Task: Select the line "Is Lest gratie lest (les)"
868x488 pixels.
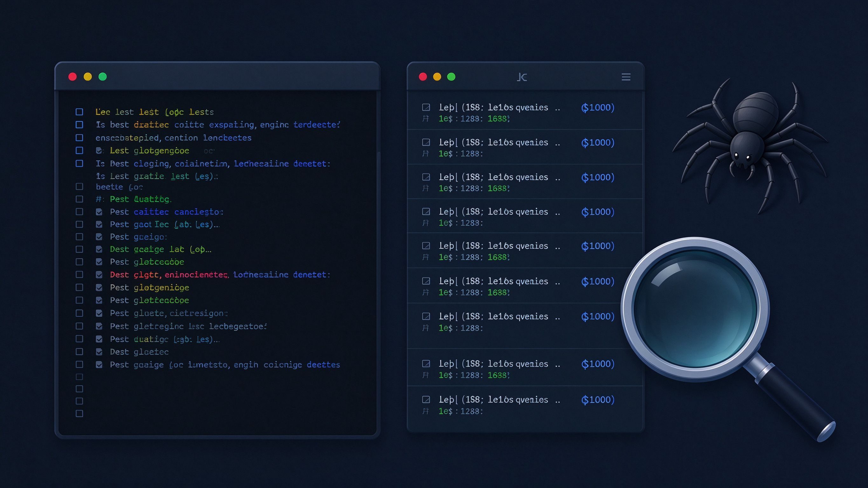Action: pyautogui.click(x=157, y=176)
